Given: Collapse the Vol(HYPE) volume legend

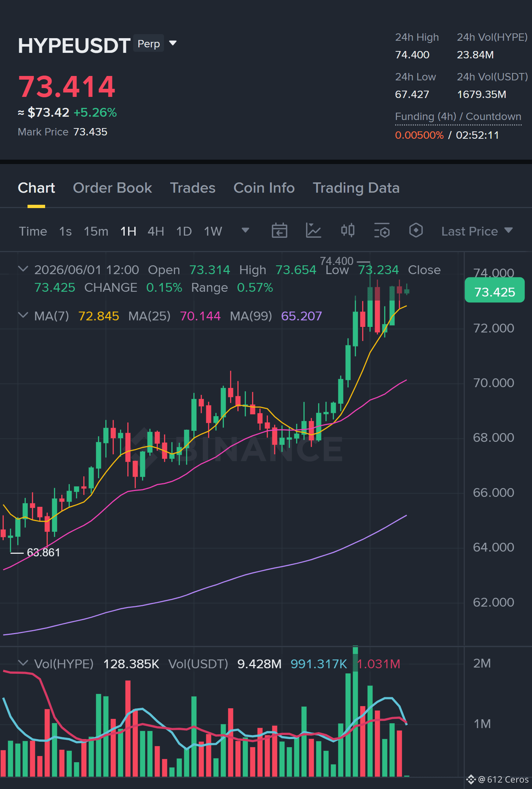Looking at the screenshot, I should [23, 663].
